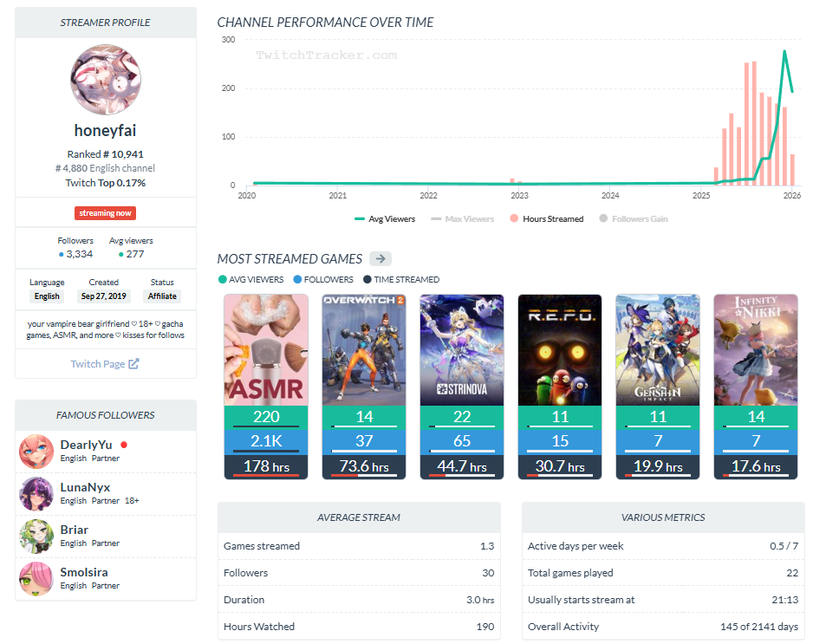The height and width of the screenshot is (644, 813).
Task: Open Smolsira's channel name link
Action: tap(84, 572)
